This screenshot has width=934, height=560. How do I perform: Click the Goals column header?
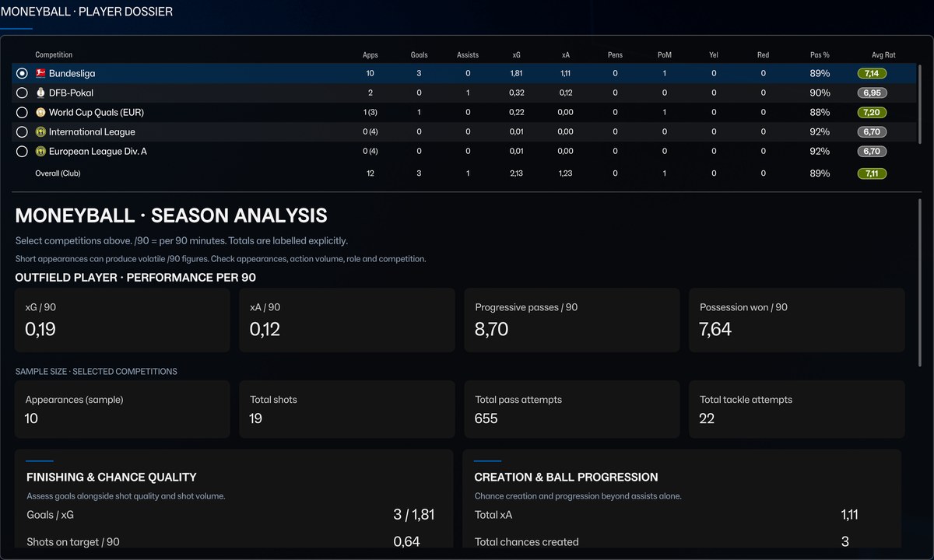pyautogui.click(x=419, y=55)
